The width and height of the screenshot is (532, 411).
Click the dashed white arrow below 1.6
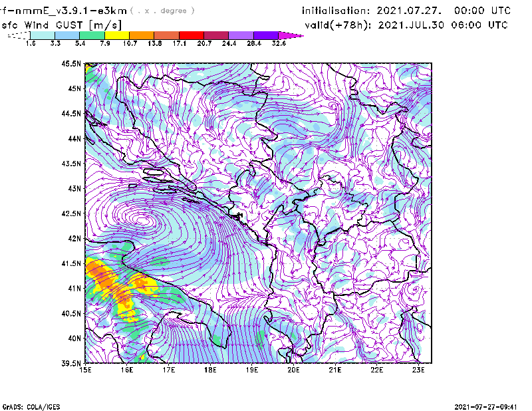tap(19, 35)
